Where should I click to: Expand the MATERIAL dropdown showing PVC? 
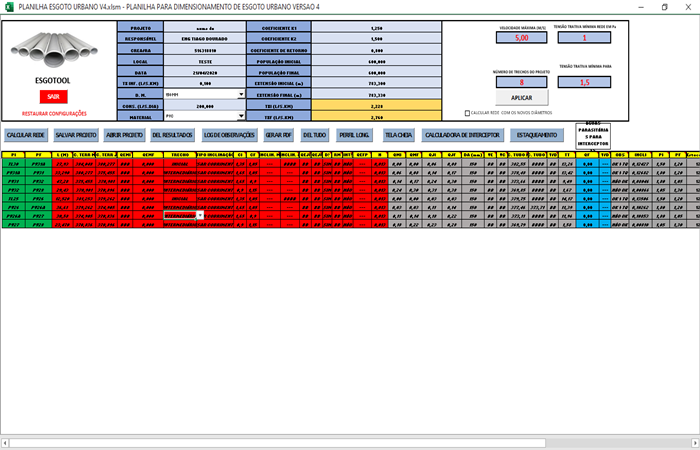tap(241, 116)
